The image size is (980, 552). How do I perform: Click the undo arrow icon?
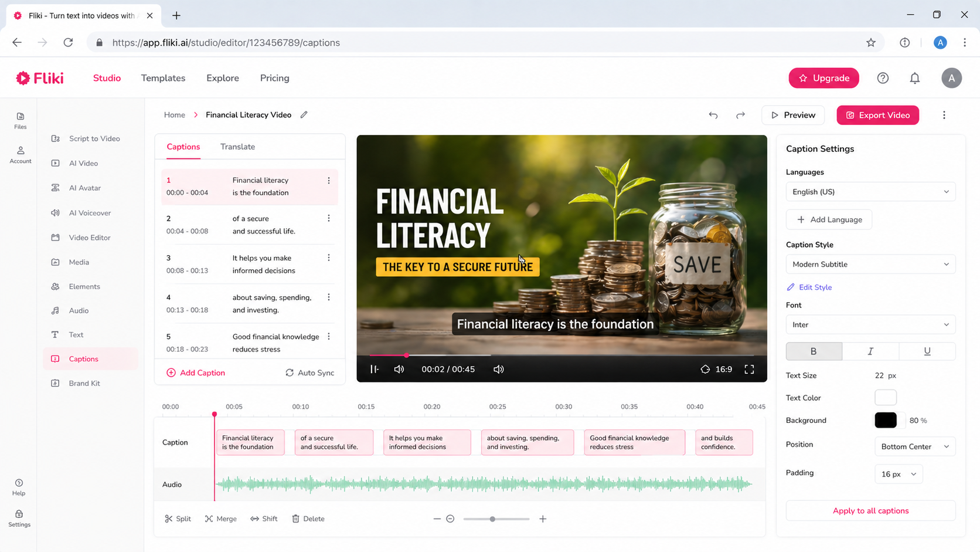(x=713, y=115)
